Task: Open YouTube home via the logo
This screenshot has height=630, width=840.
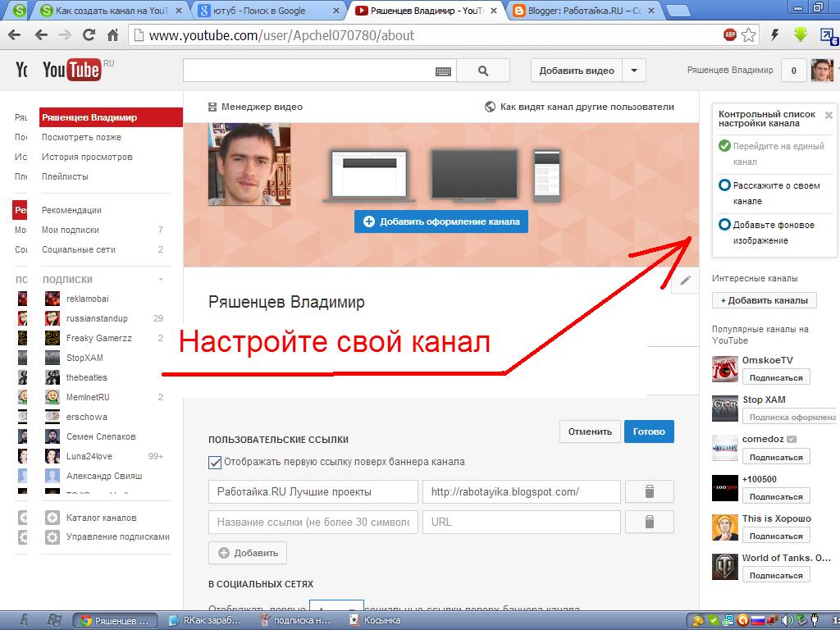Action: pyautogui.click(x=72, y=70)
